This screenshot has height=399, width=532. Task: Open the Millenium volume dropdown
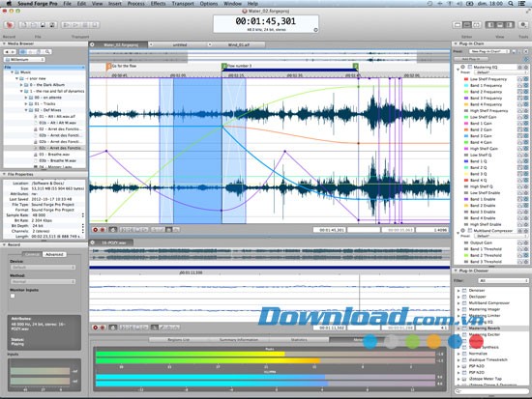tap(24, 60)
